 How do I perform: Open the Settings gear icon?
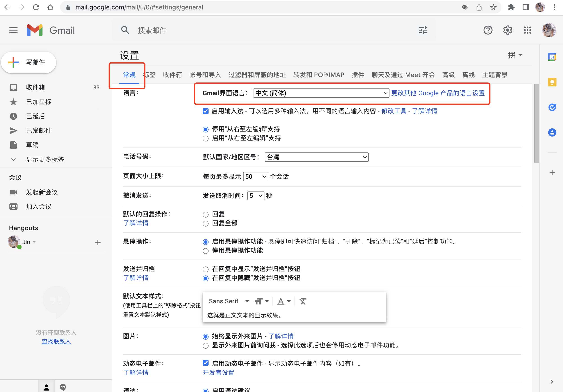click(508, 30)
